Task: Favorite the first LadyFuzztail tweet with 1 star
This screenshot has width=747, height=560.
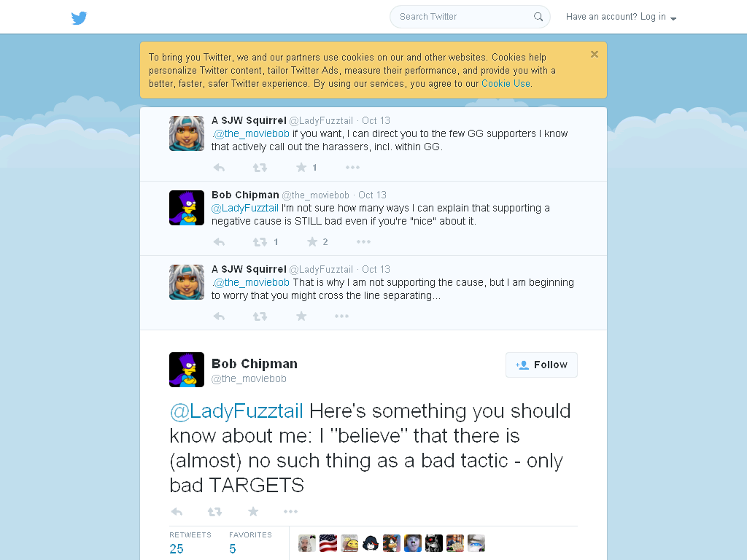Action: coord(301,167)
